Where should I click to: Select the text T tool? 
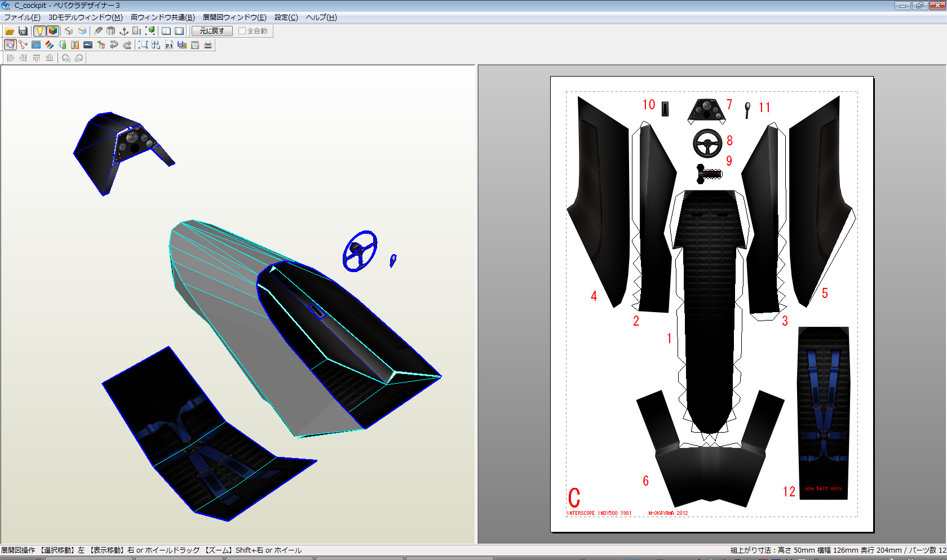pos(75,45)
